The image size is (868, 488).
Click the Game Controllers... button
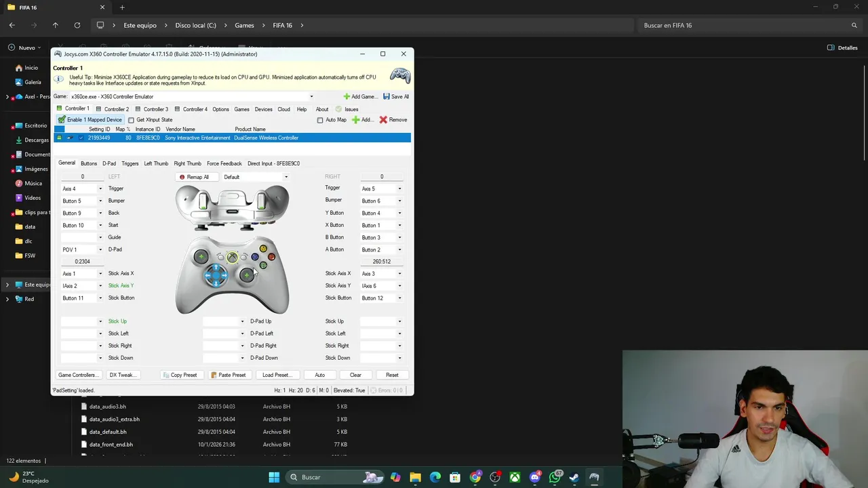pyautogui.click(x=77, y=375)
